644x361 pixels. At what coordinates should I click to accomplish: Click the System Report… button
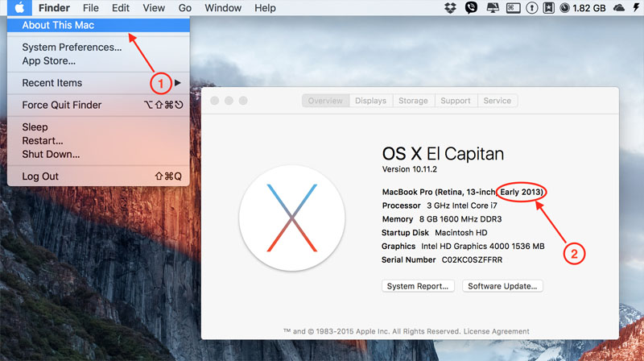pyautogui.click(x=418, y=286)
